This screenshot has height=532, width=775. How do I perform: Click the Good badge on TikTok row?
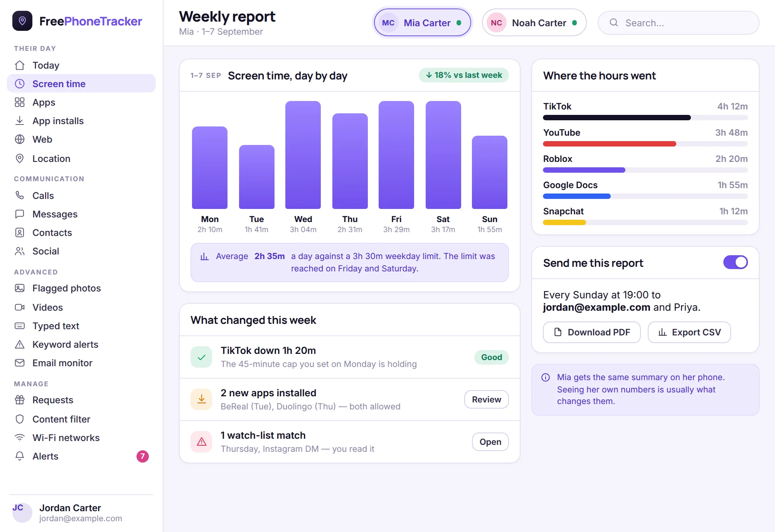[x=492, y=357]
